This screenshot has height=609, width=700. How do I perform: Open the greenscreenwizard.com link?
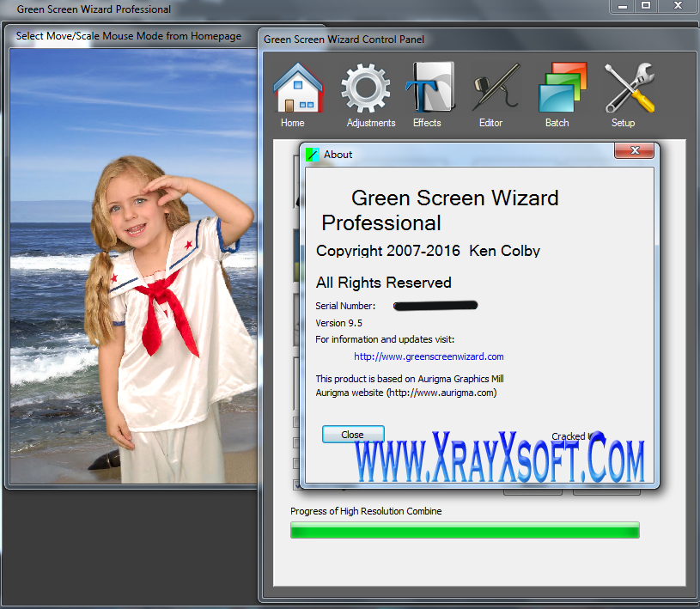[x=429, y=356]
